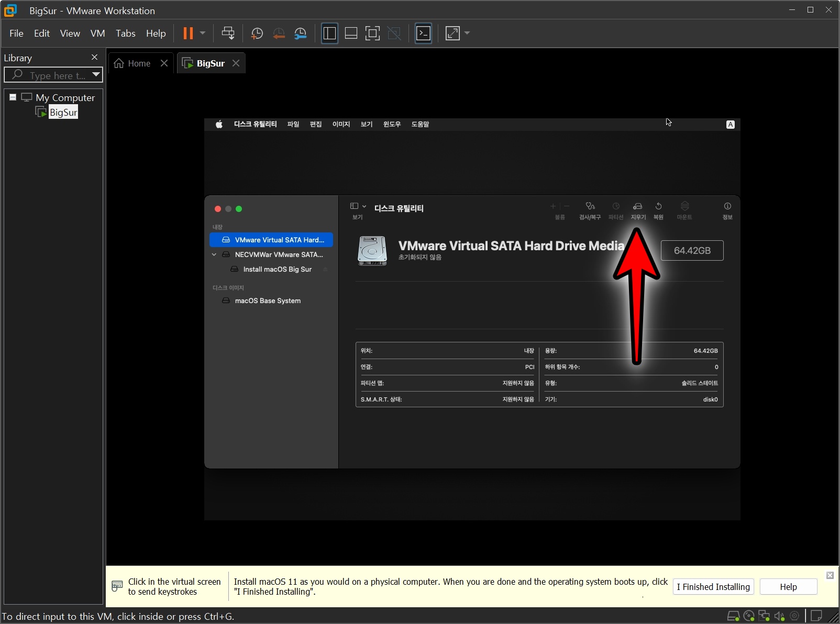Open the macOS 디스크 유틸리티 menu
The height and width of the screenshot is (624, 840).
tap(255, 124)
